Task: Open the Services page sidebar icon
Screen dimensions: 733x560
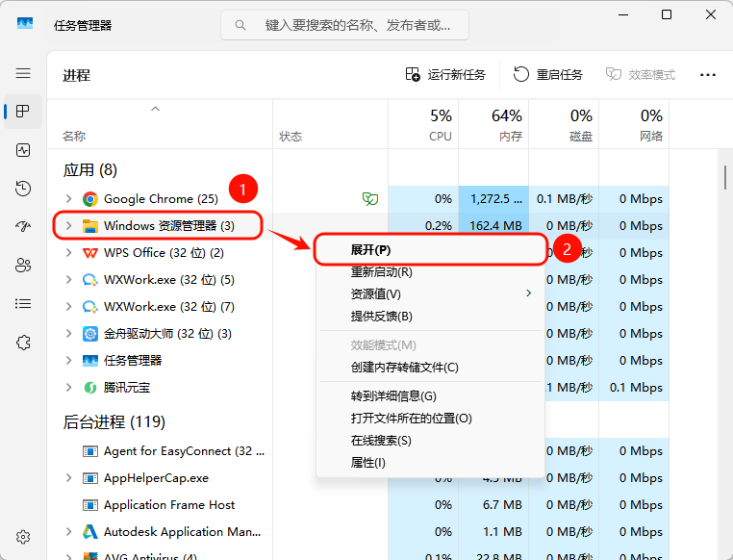Action: (x=23, y=343)
